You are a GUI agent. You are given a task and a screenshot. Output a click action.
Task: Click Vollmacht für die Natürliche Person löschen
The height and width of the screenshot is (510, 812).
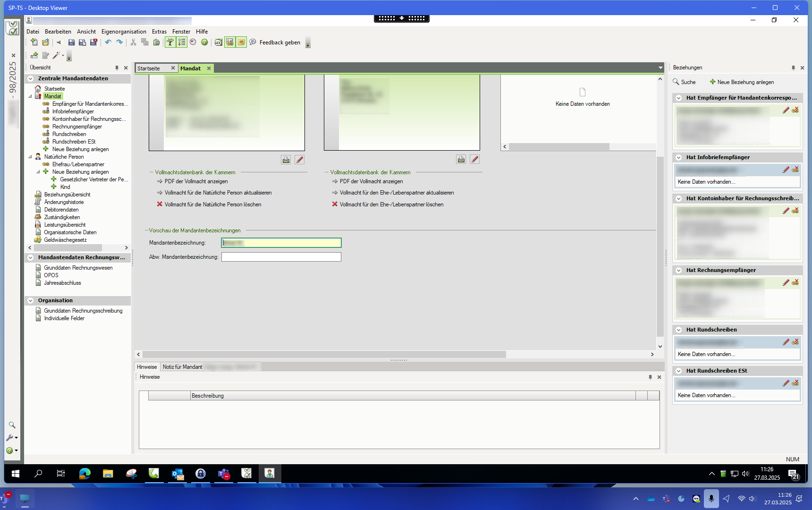pyautogui.click(x=212, y=204)
